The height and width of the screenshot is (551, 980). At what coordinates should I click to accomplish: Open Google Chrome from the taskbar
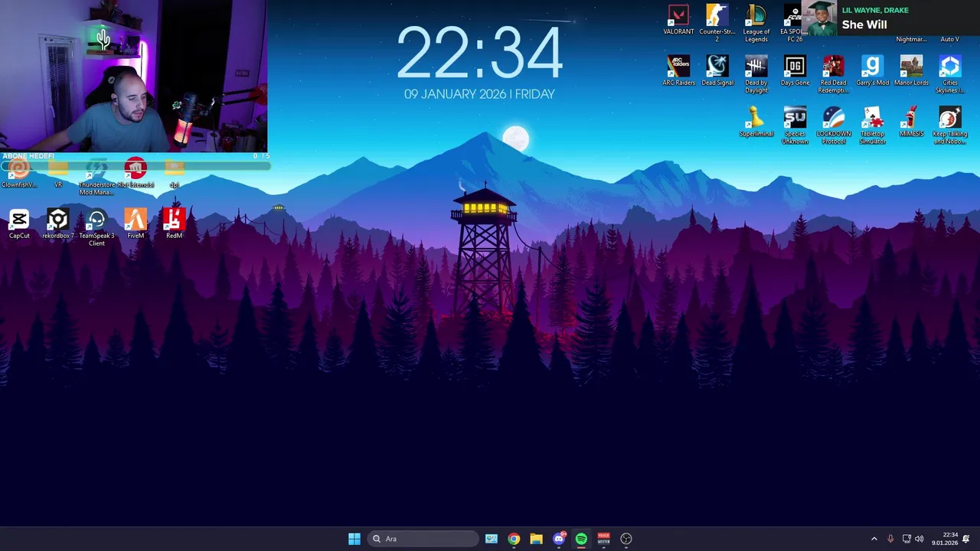click(x=514, y=539)
